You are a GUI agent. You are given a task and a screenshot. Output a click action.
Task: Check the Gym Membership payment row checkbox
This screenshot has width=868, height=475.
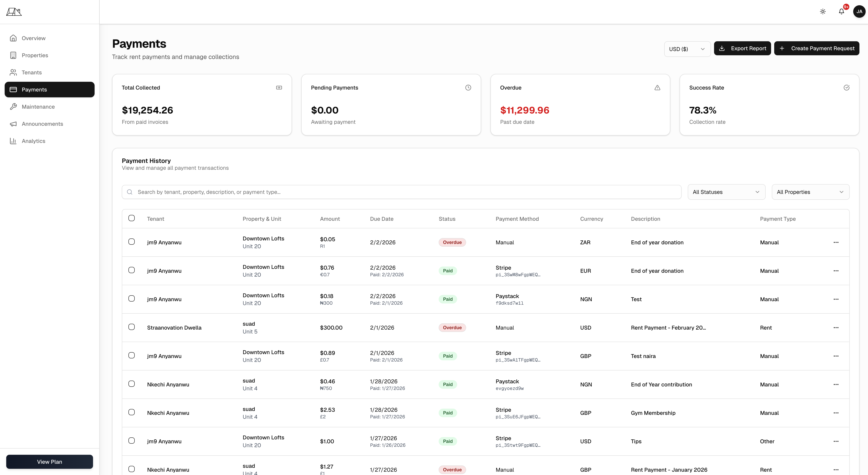tap(131, 412)
